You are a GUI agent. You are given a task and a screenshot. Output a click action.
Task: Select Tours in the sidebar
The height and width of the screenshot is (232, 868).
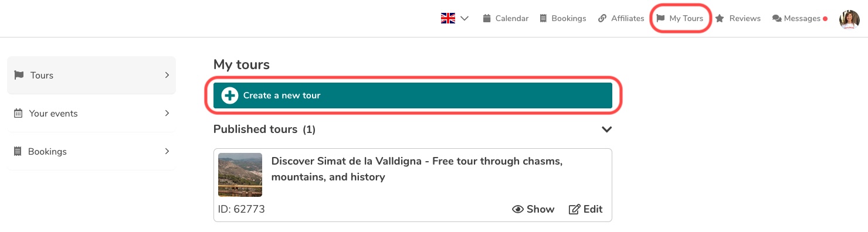(91, 75)
